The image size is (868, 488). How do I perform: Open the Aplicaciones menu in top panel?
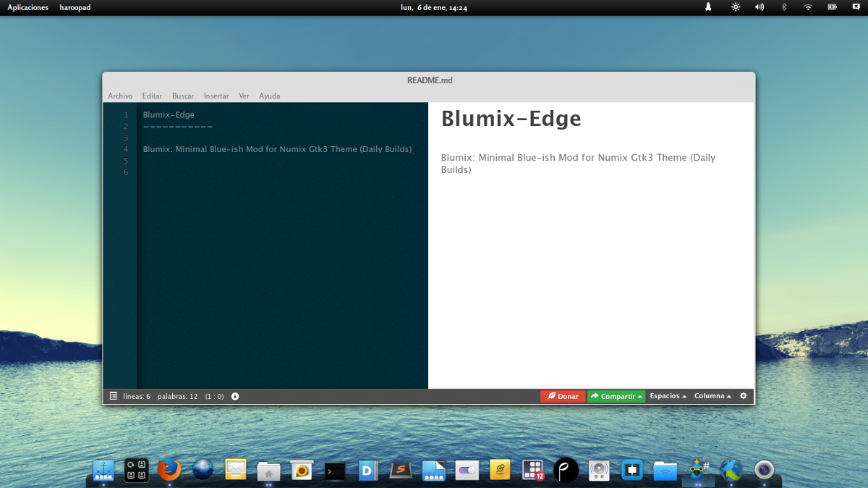click(x=28, y=7)
